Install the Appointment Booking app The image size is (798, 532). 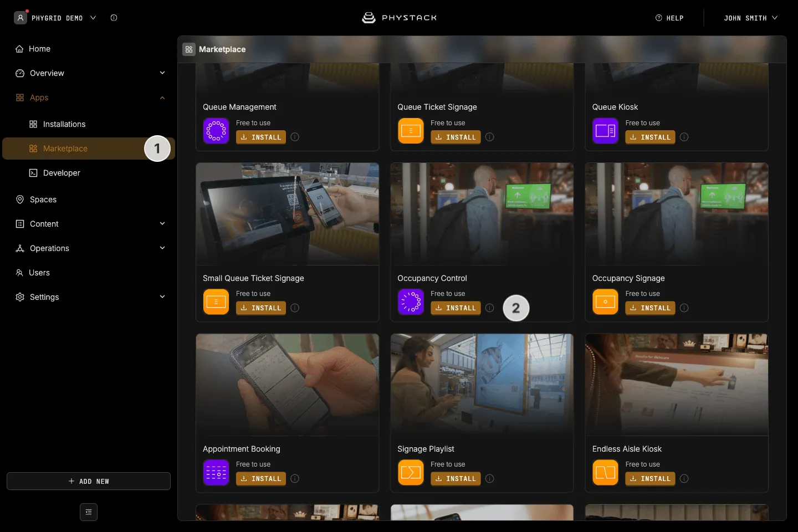[x=261, y=478]
